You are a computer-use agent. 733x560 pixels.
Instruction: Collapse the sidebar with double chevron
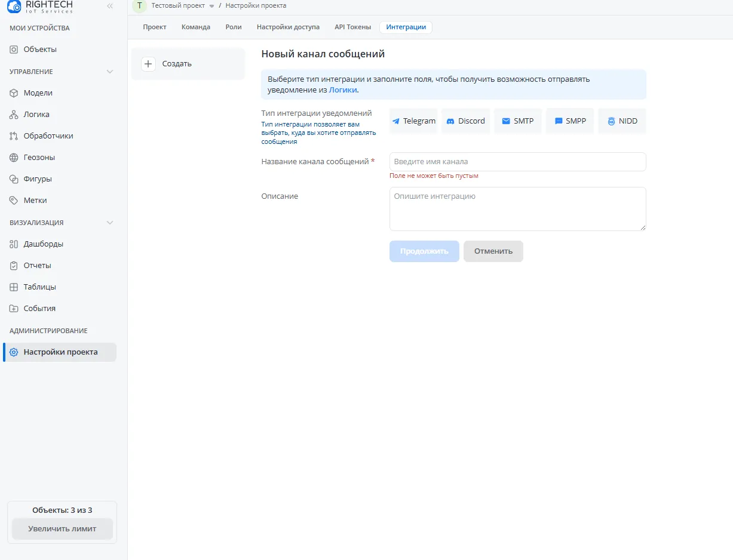(110, 6)
